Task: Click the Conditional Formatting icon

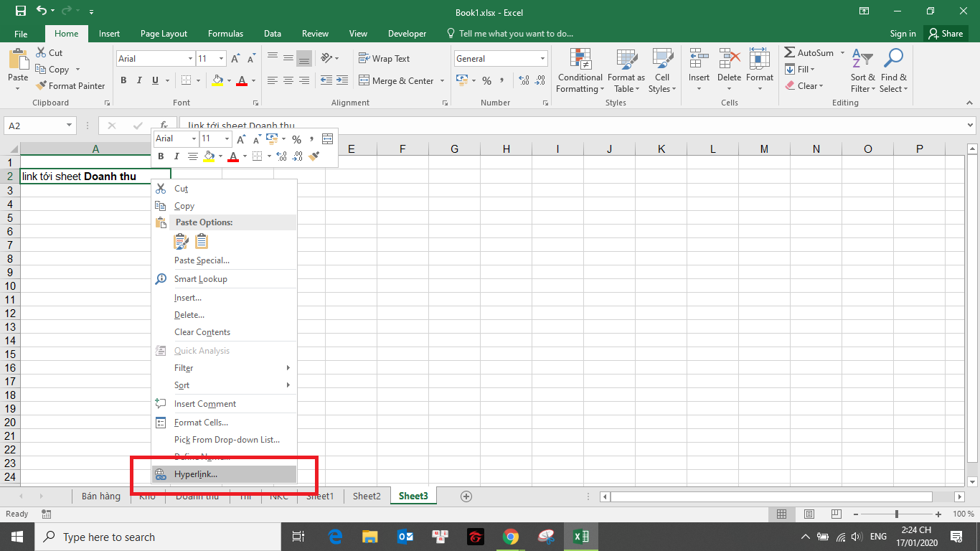Action: 580,60
